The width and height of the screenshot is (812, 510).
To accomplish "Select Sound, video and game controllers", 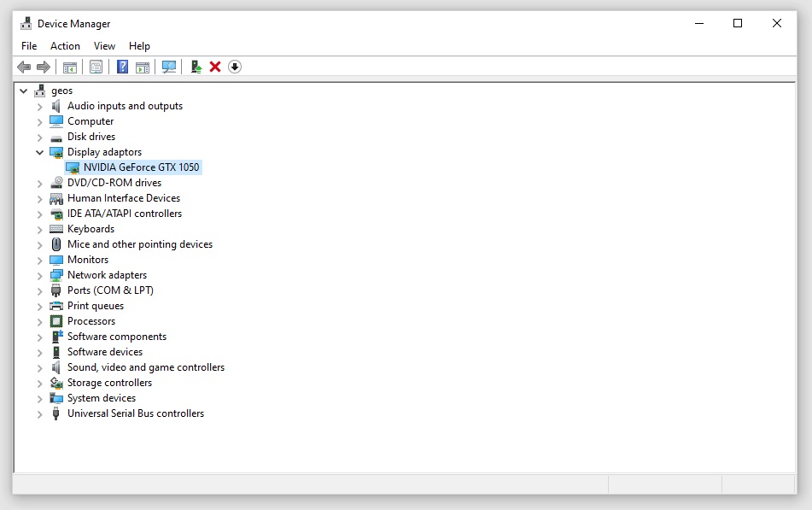I will pyautogui.click(x=145, y=367).
